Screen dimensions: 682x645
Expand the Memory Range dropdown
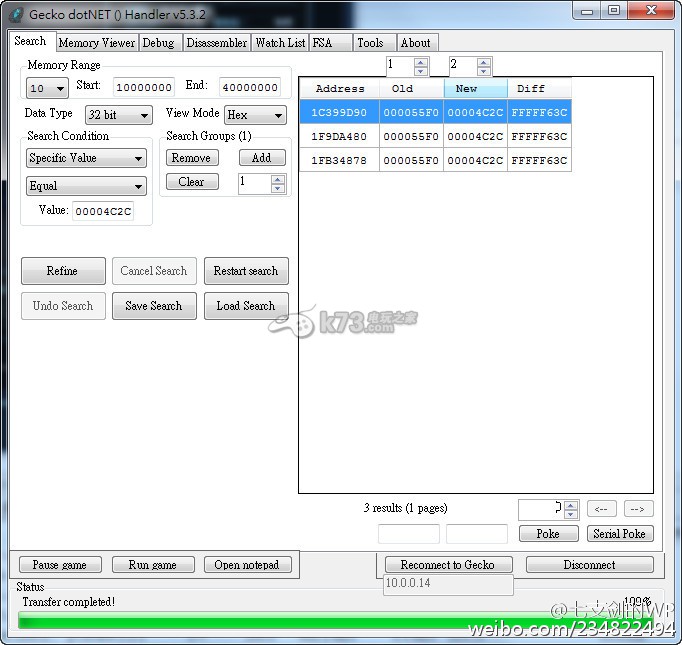[47, 89]
